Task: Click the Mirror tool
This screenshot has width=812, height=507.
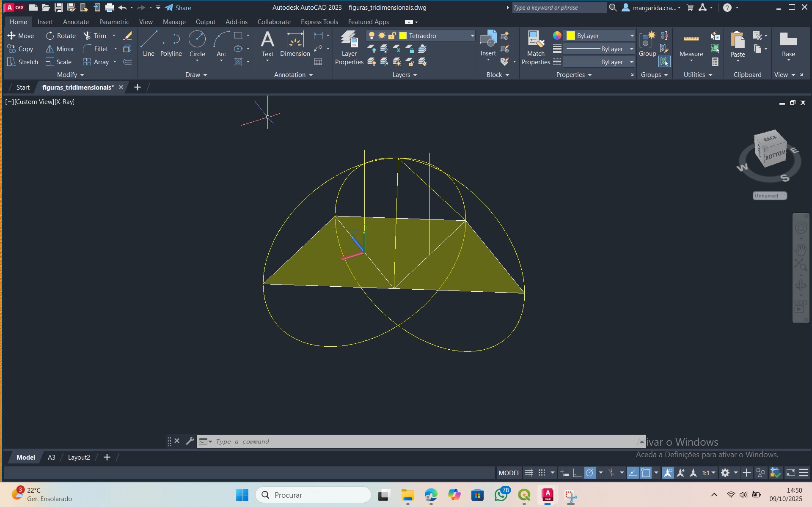Action: [60, 49]
